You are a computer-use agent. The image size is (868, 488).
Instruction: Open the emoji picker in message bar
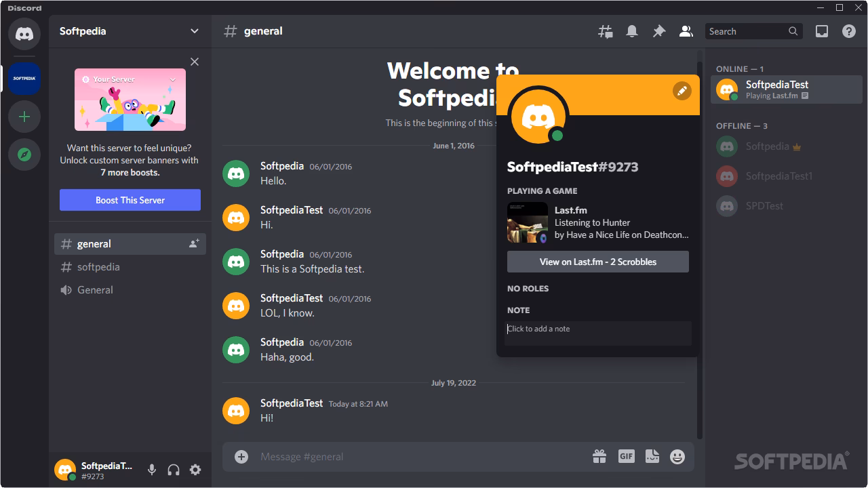click(x=676, y=456)
